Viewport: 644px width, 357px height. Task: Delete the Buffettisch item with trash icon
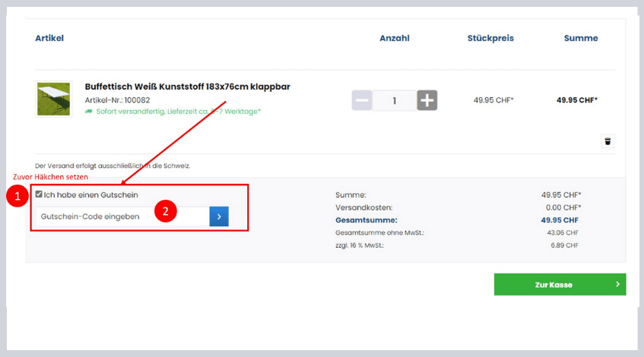point(608,141)
